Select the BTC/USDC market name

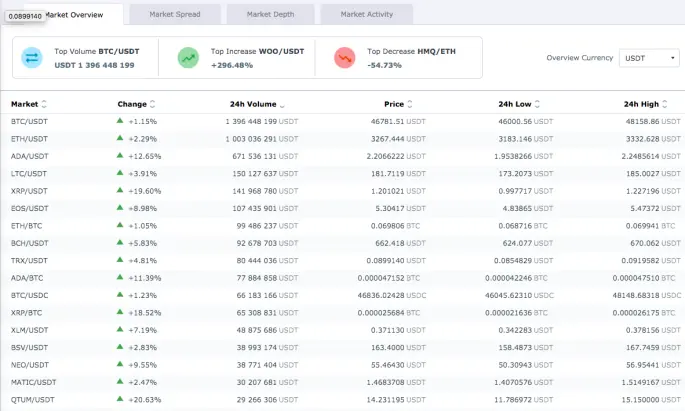click(x=30, y=296)
